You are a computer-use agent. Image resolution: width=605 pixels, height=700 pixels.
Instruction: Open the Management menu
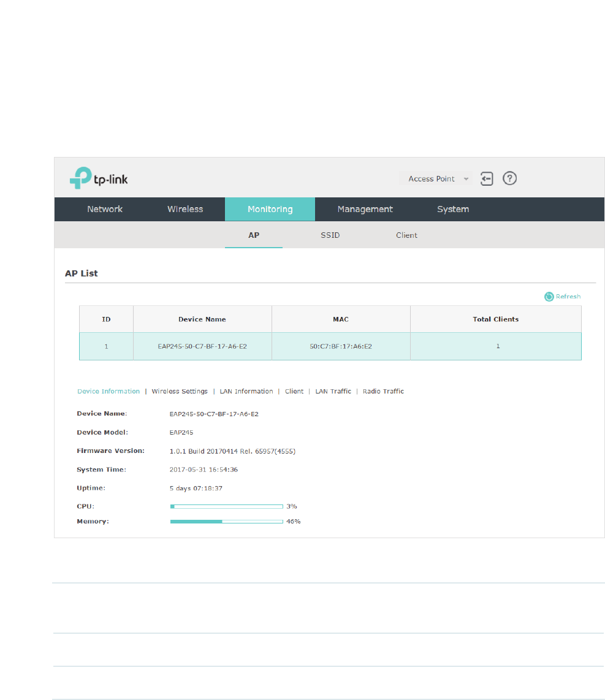(365, 209)
